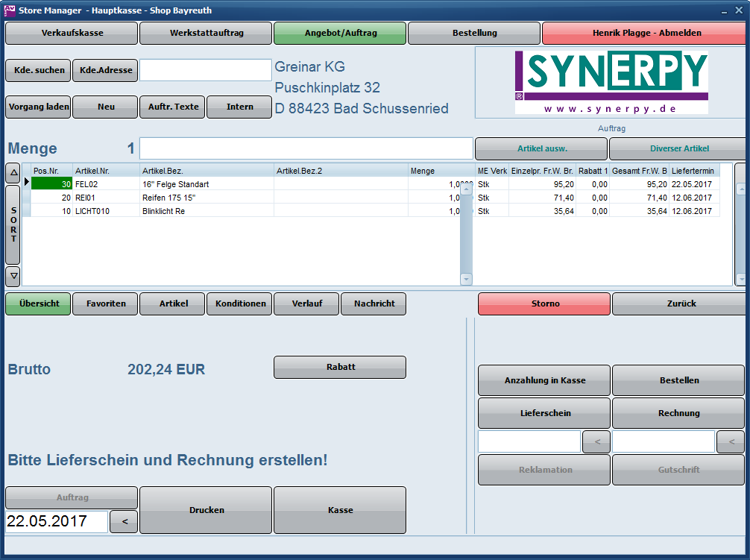This screenshot has width=750, height=560.
Task: Click the Synerpy logo banner
Action: pos(611,83)
